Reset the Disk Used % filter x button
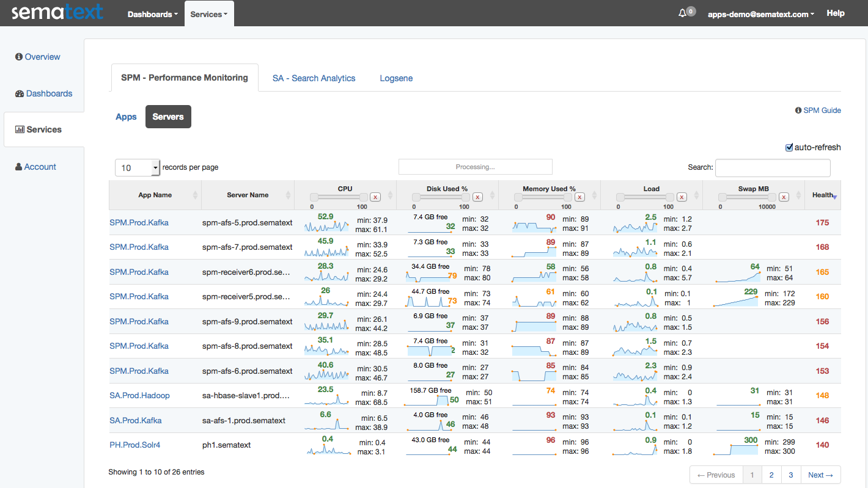The image size is (868, 488). pyautogui.click(x=477, y=197)
